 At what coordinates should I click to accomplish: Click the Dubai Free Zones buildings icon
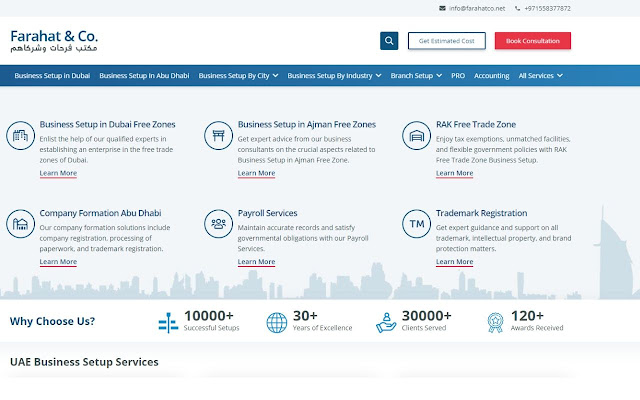point(20,136)
